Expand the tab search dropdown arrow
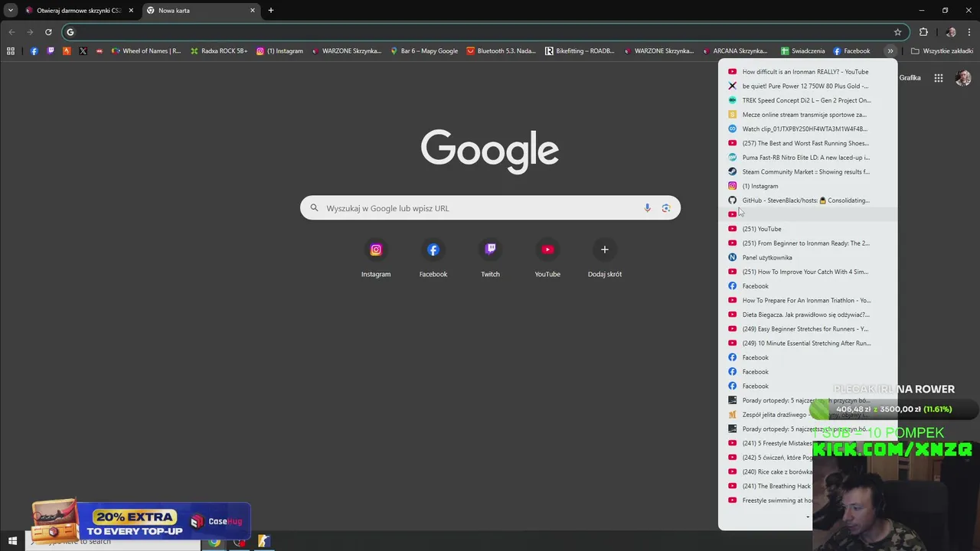 point(11,11)
